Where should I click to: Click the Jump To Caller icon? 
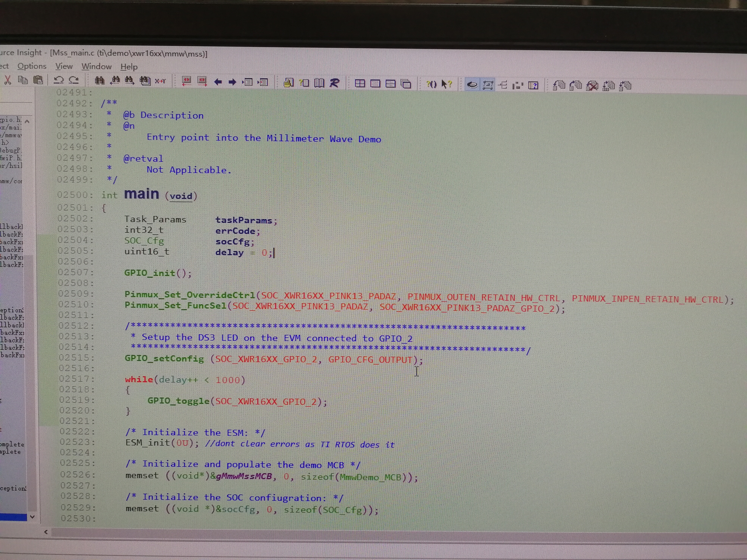(x=263, y=82)
